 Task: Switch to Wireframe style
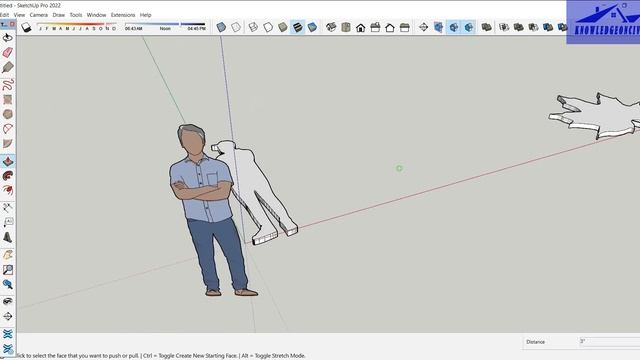253,27
